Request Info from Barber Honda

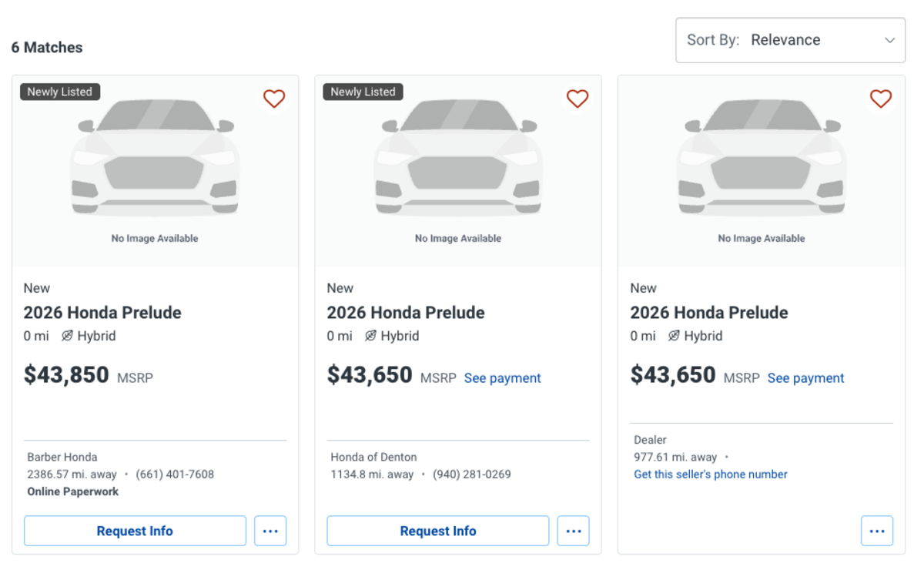tap(135, 531)
